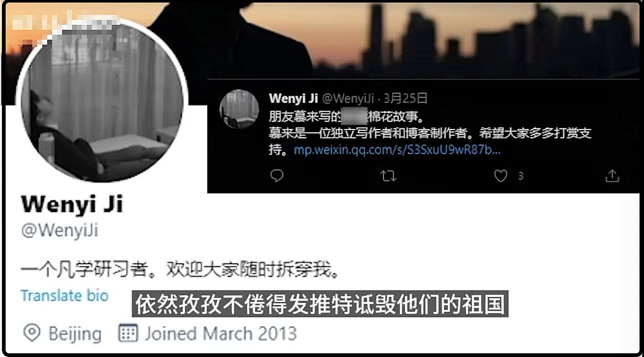Image resolution: width=644 pixels, height=357 pixels.
Task: Click the Joined March 2013 text
Action: pyautogui.click(x=220, y=333)
